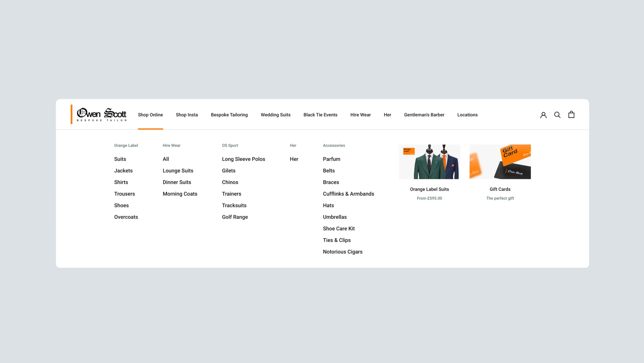644x363 pixels.
Task: Click Overcoats in the Orange Label column
Action: [126, 217]
